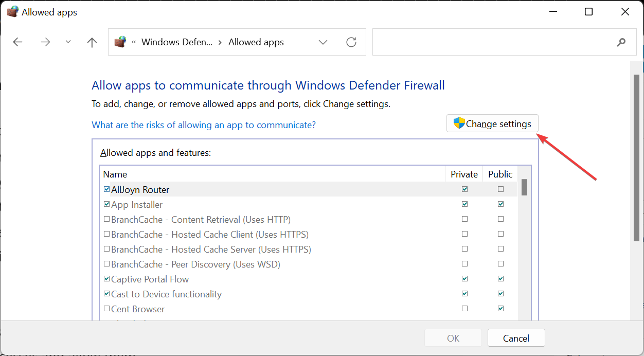Enable Private for BranchCache - Hosted Cache Client
The height and width of the screenshot is (356, 644).
tap(465, 234)
